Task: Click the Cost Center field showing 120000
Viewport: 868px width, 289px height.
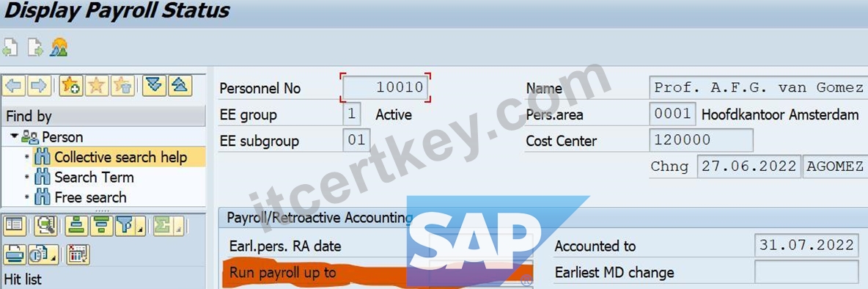Action: (701, 140)
